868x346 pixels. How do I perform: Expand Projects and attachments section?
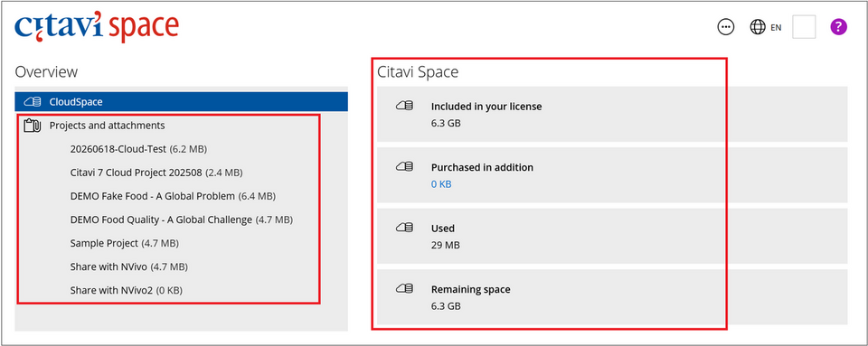tap(107, 126)
